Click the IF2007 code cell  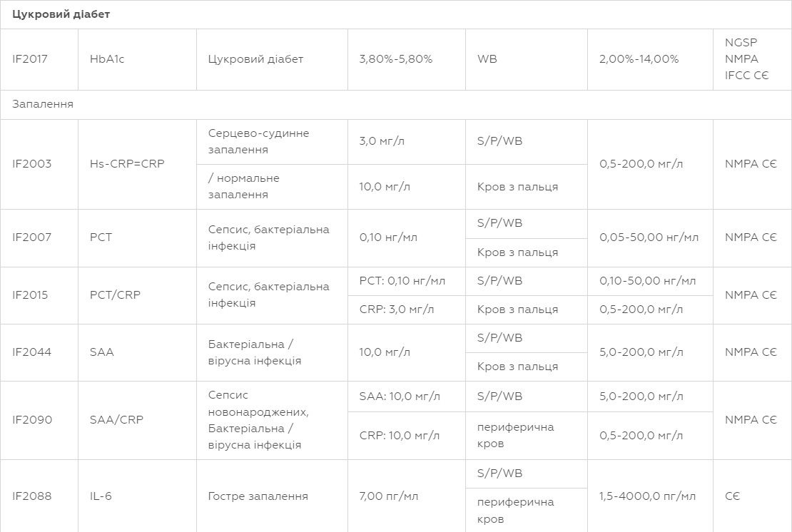click(x=39, y=237)
